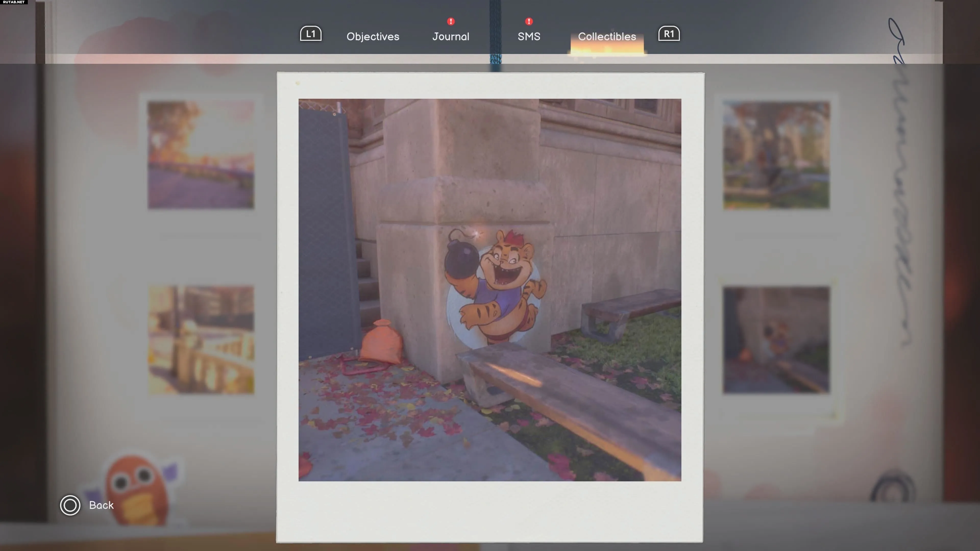Open the SMS tab
The image size is (980, 551).
(x=529, y=36)
